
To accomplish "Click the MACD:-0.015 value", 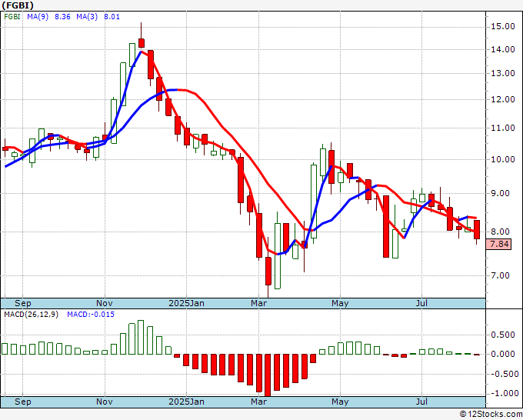I will click(91, 315).
